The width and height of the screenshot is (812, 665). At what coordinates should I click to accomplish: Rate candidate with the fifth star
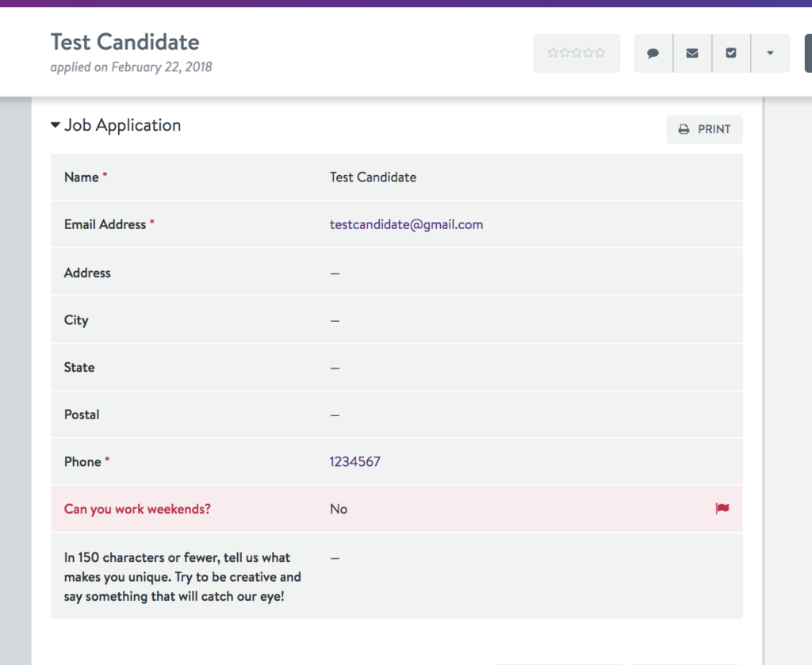click(600, 53)
